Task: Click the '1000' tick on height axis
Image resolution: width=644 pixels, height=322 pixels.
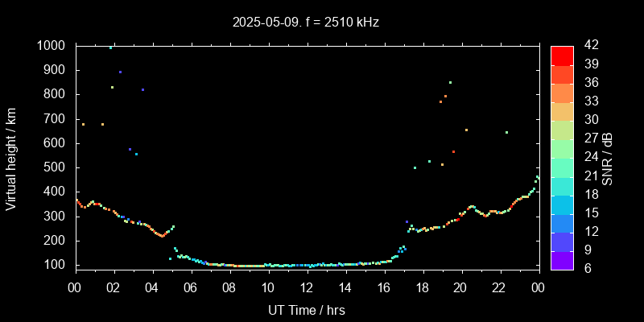Action: coord(52,46)
